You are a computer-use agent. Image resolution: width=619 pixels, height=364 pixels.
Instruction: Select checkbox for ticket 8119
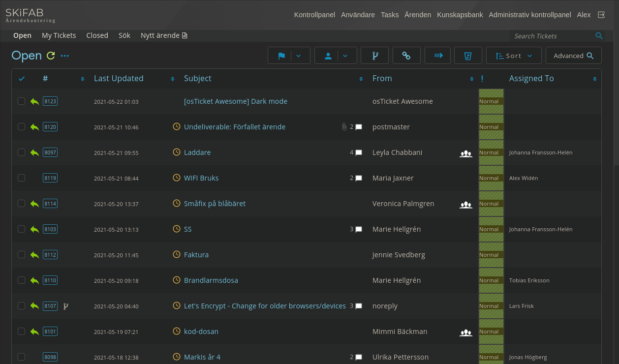tap(21, 178)
